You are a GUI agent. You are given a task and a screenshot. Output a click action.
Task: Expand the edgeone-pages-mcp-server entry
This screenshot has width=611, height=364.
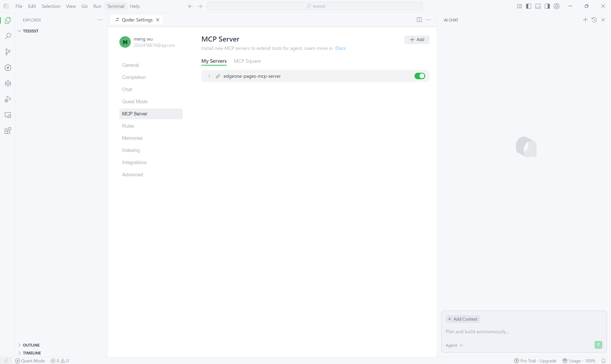click(x=209, y=76)
